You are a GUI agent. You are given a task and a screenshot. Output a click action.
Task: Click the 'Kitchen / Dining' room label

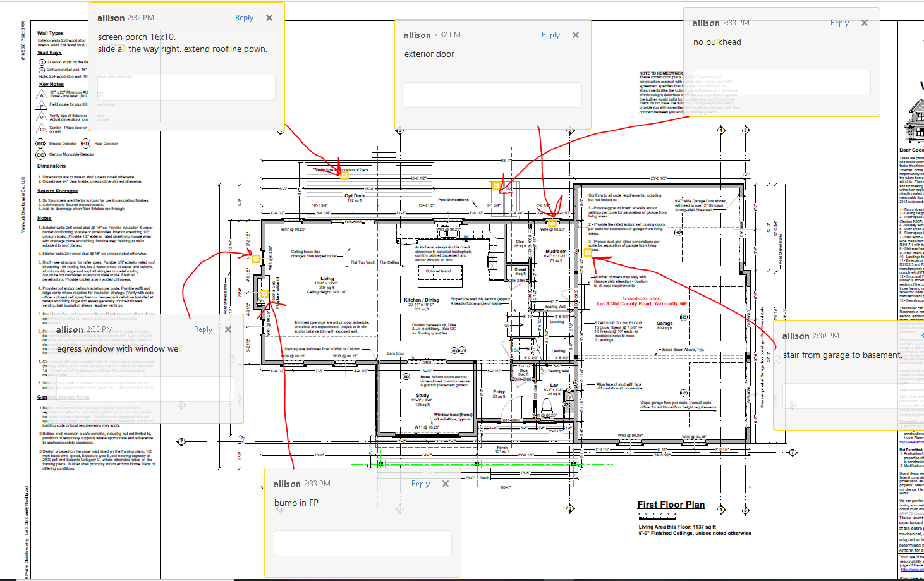pyautogui.click(x=422, y=300)
